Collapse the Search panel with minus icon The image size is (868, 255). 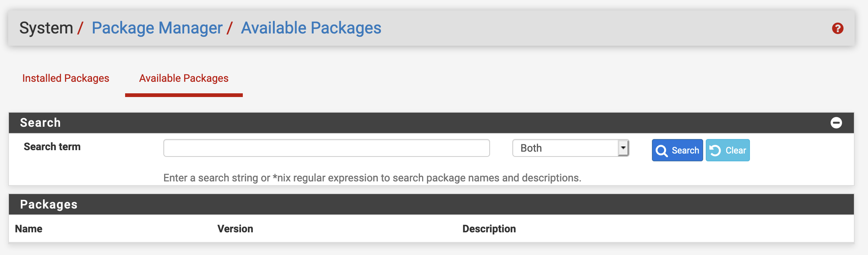(836, 123)
